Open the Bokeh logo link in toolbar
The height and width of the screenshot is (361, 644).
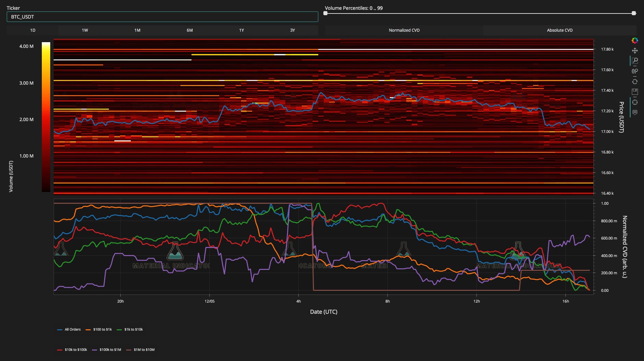635,40
